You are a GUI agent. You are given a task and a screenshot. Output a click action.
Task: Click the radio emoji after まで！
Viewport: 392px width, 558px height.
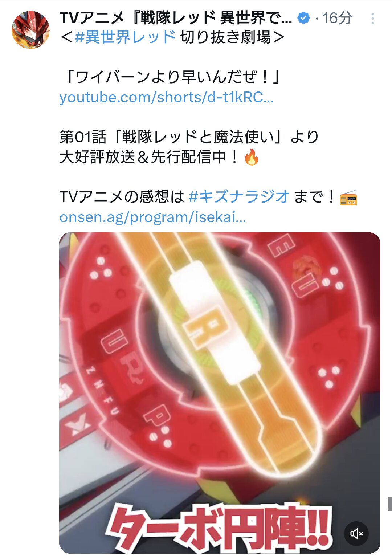(348, 198)
